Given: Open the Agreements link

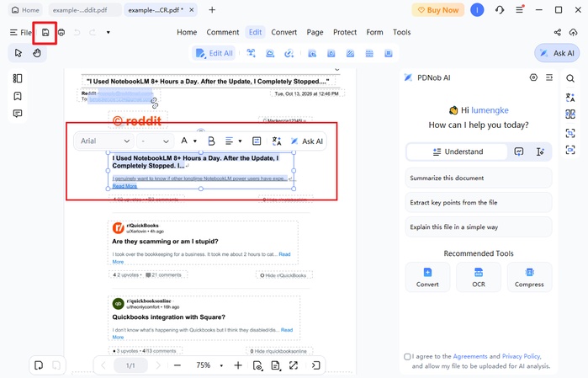Looking at the screenshot, I should click(x=470, y=356).
